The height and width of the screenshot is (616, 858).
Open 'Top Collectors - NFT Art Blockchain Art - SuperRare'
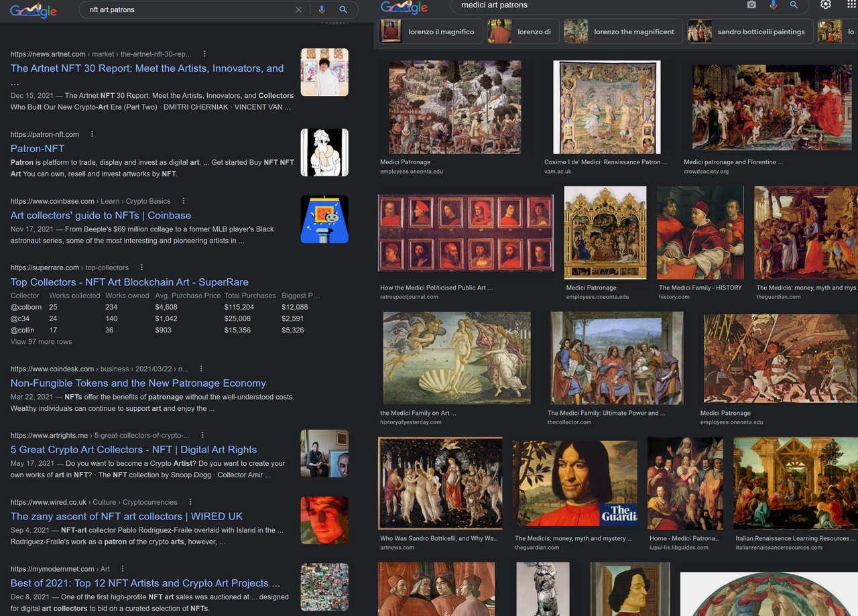click(x=129, y=282)
